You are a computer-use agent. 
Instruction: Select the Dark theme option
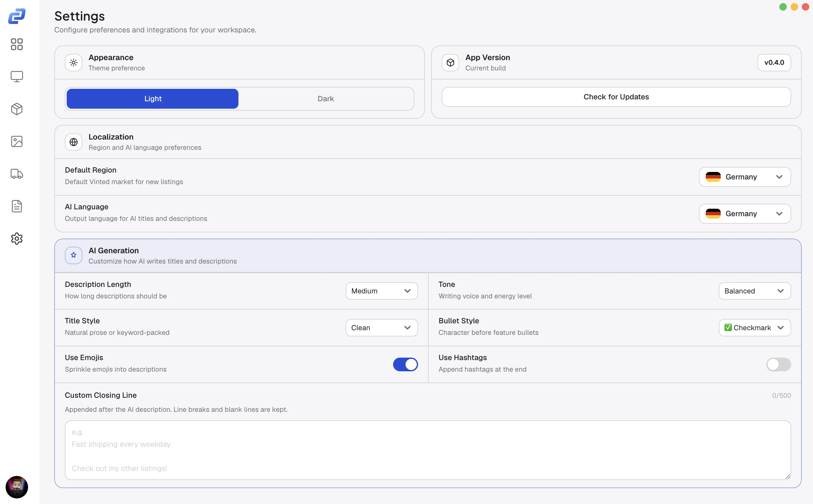(325, 99)
